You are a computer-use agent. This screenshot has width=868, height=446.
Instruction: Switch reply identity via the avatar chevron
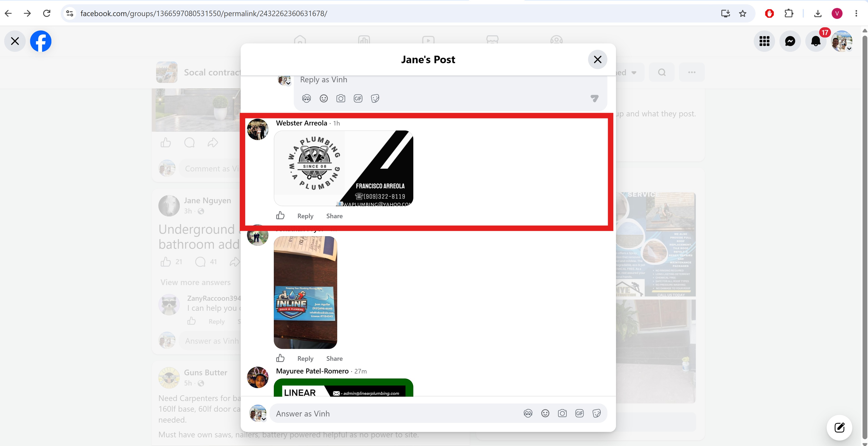point(288,83)
